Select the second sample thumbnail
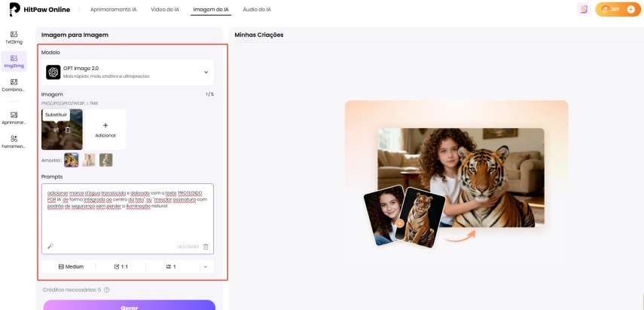The height and width of the screenshot is (310, 644). click(89, 160)
